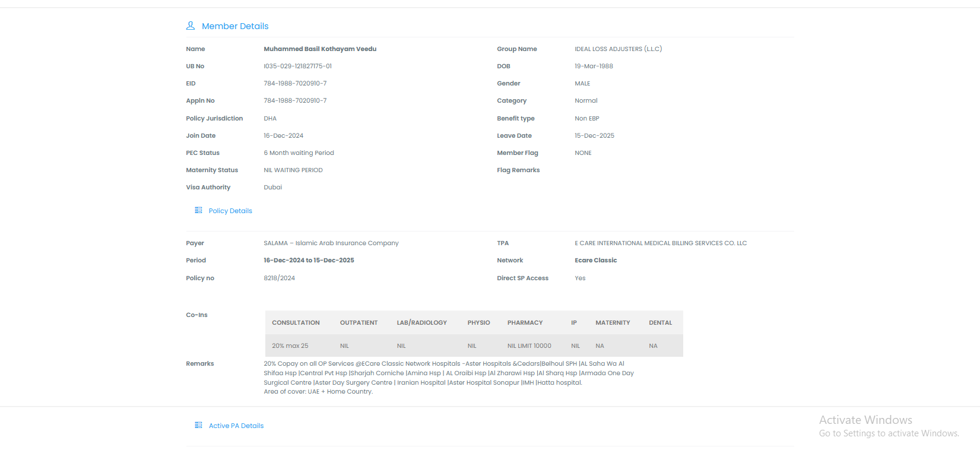
Task: Click pharmacy cell NIL LIMIT 10000
Action: 529,346
